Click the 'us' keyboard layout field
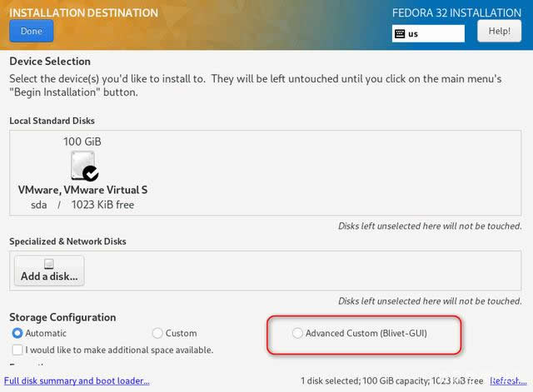The image size is (533, 392). tap(435, 34)
